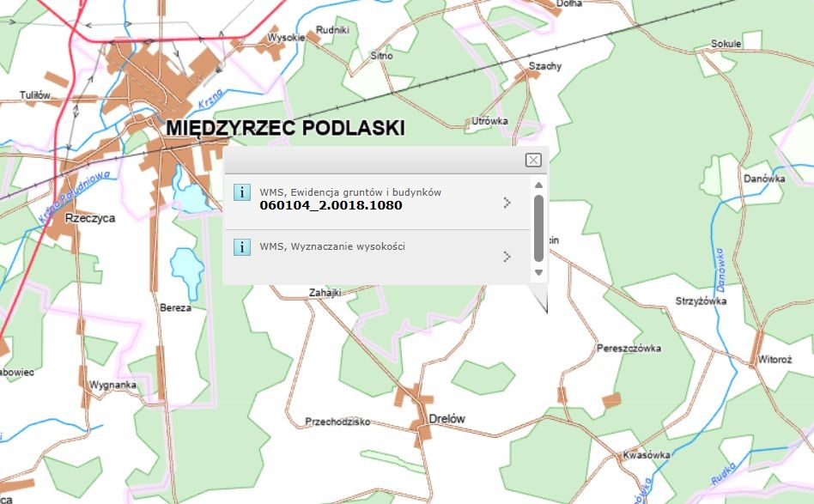Click the popup scrollbar track
This screenshot has width=814, height=504.
[x=538, y=228]
